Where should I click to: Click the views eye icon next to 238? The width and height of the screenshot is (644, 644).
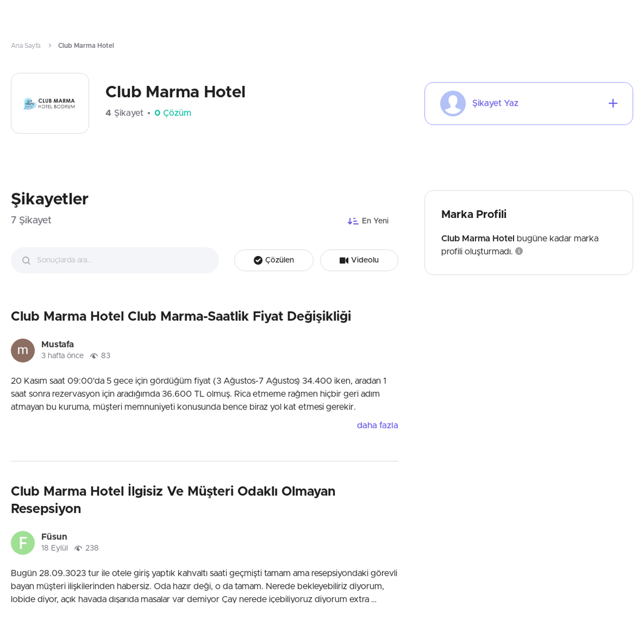(78, 548)
